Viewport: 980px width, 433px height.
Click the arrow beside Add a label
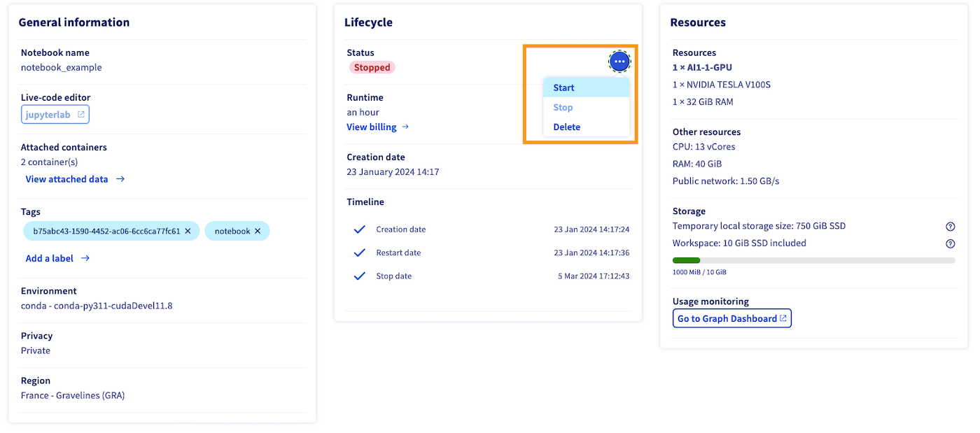(85, 258)
